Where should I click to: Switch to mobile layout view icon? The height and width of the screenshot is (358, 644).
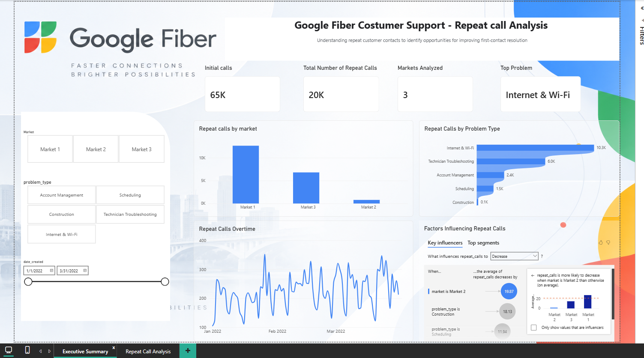[x=27, y=350]
